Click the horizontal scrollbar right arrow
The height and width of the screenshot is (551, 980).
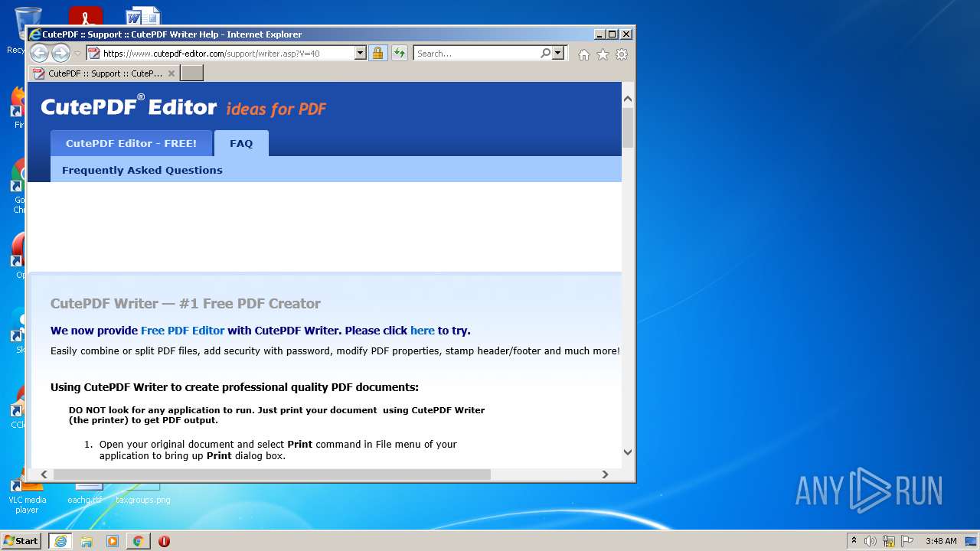(x=605, y=474)
